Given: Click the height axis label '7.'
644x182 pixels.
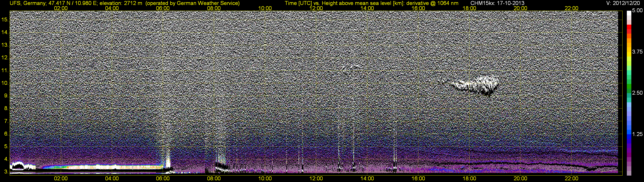Looking at the screenshot, I should tap(6, 121).
